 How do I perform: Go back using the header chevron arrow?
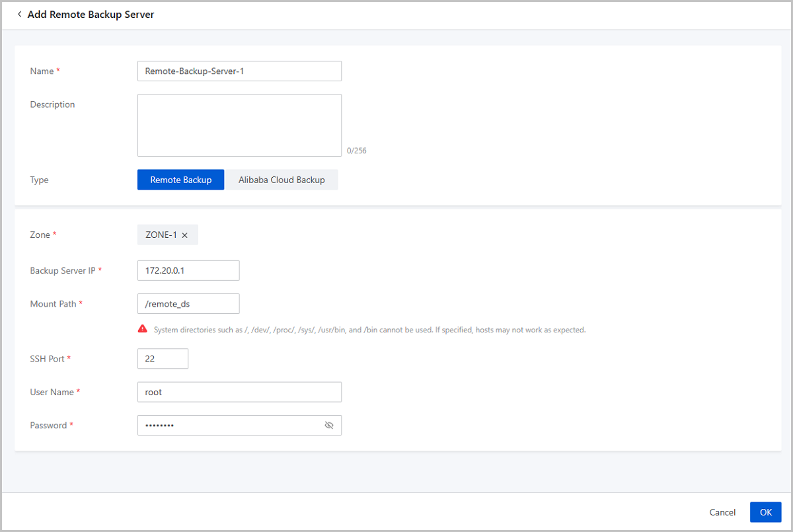pyautogui.click(x=19, y=15)
